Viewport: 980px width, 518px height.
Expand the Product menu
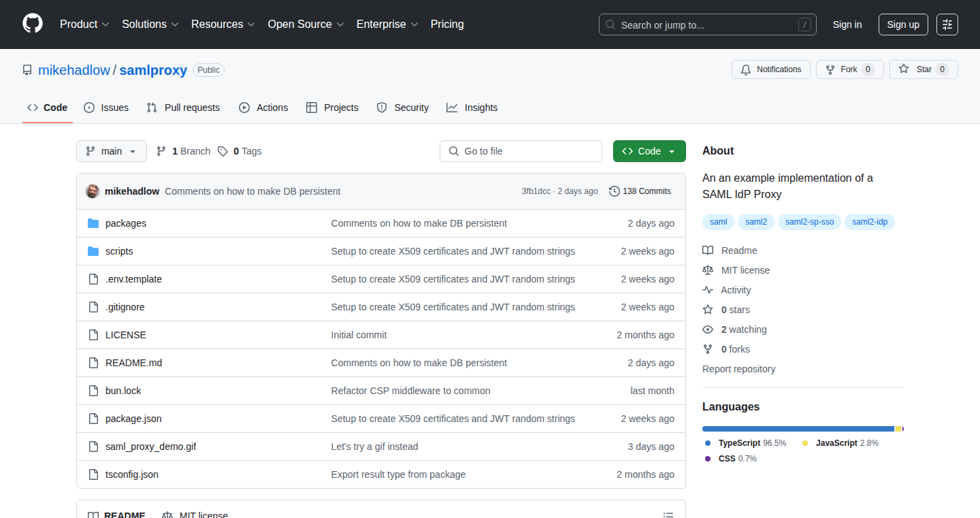(84, 24)
